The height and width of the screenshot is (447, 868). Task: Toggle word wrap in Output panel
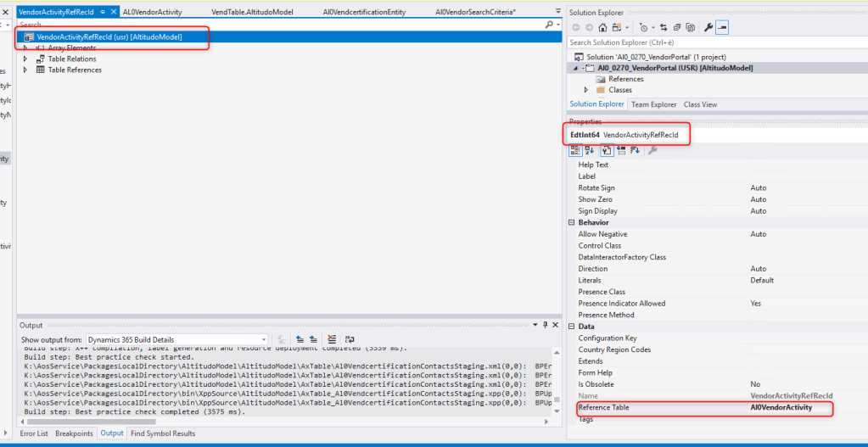click(x=349, y=339)
